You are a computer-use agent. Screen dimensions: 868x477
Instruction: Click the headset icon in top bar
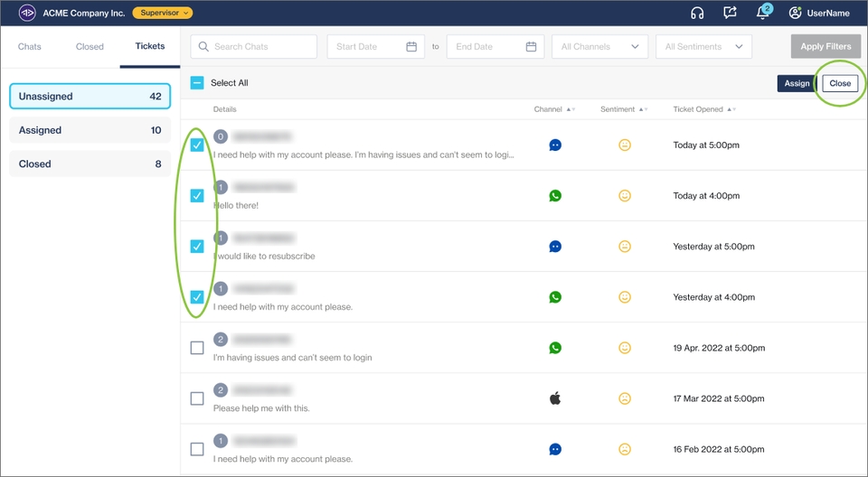(x=697, y=13)
